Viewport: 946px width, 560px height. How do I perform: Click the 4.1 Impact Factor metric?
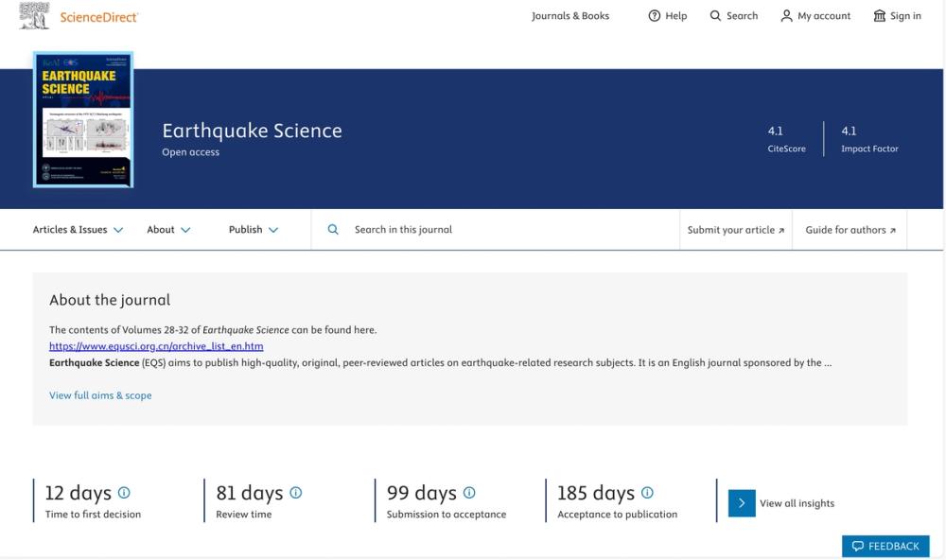(870, 139)
